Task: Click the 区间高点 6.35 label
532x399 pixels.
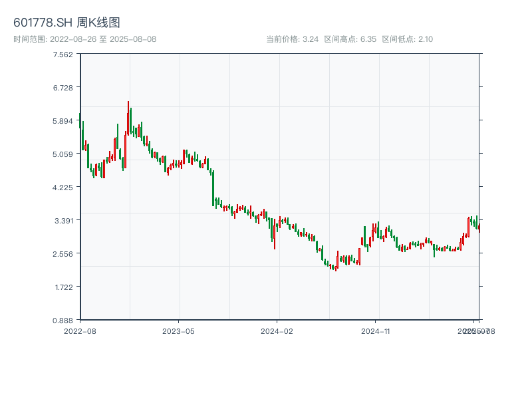Action: (x=350, y=39)
